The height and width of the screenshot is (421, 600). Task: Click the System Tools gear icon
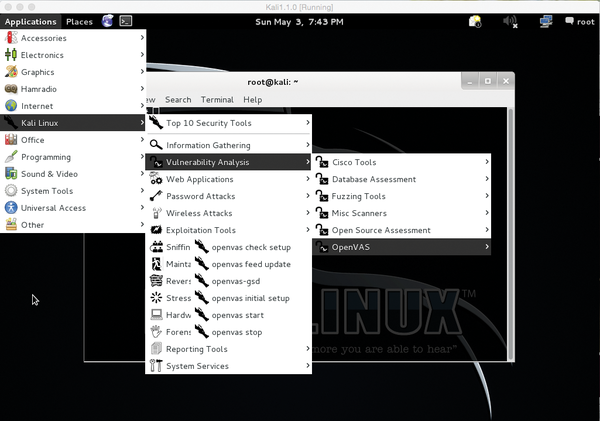pyautogui.click(x=11, y=191)
